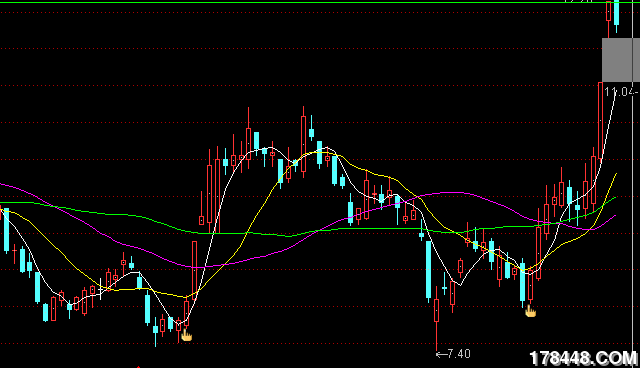Click the big cyan drop candle before the 7.40 low
The image size is (640, 368).
tap(428, 270)
